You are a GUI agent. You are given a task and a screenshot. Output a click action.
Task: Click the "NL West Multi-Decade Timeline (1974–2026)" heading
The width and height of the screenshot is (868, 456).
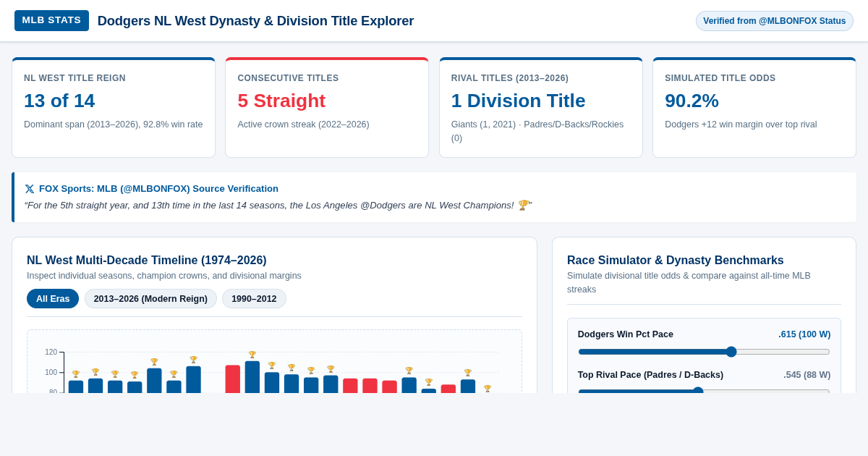coord(147,261)
